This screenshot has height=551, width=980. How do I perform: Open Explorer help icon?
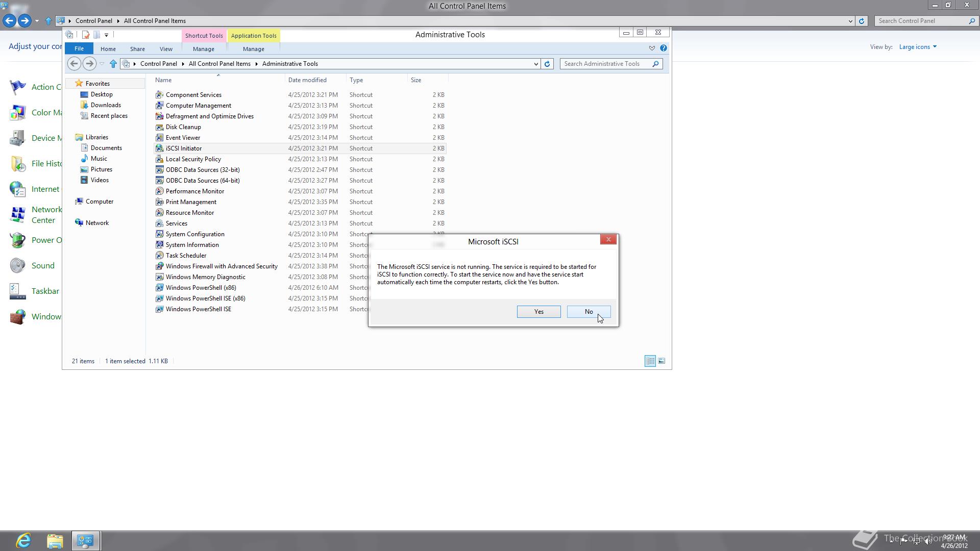pyautogui.click(x=663, y=48)
